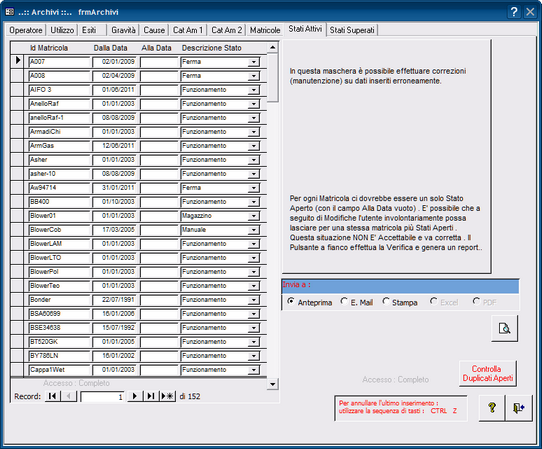Viewport: 542px width, 449px height.
Task: Switch to the Stati Superati tab
Action: pyautogui.click(x=352, y=30)
